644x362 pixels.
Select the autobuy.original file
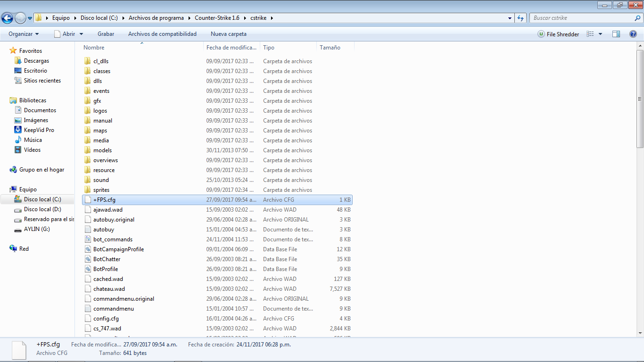click(x=114, y=220)
